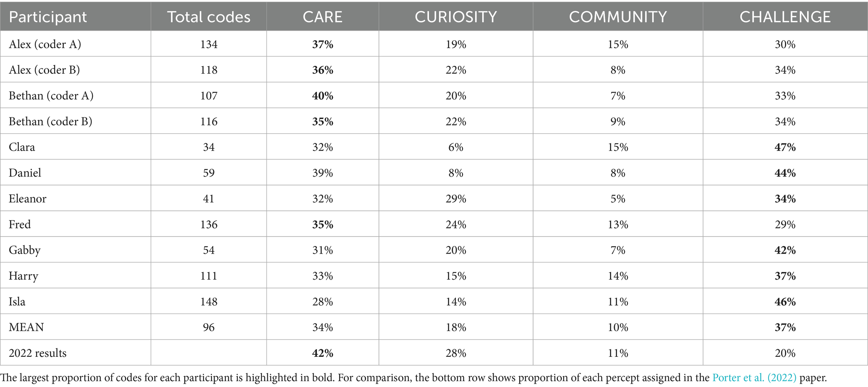Image resolution: width=868 pixels, height=387 pixels.
Task: Click the CHALLENGE column header
Action: (x=785, y=17)
